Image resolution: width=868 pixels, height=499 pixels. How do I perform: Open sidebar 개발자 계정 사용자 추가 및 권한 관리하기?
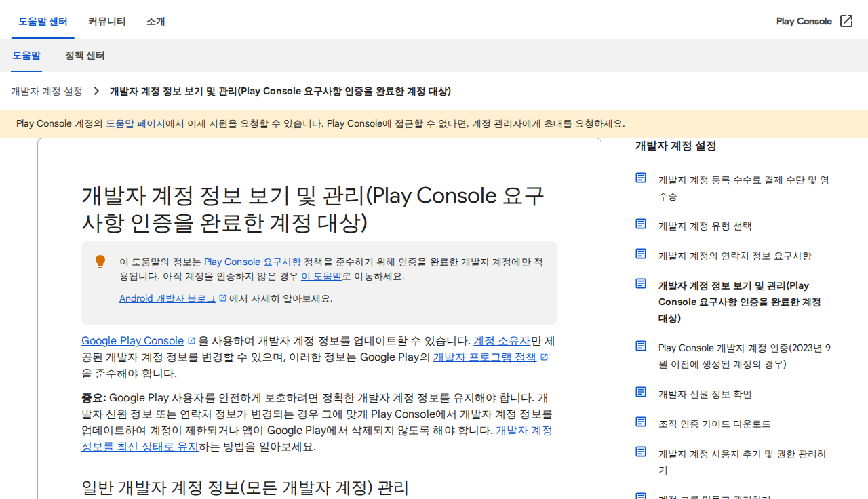tap(743, 462)
